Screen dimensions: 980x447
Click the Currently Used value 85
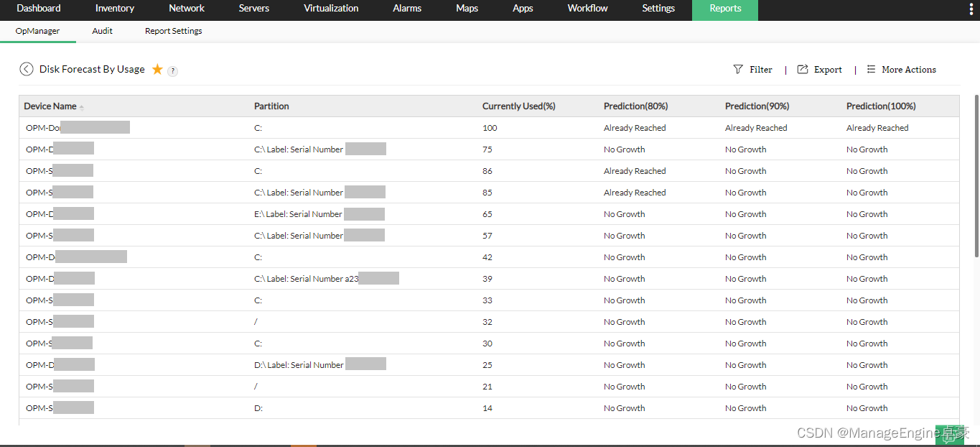tap(487, 193)
